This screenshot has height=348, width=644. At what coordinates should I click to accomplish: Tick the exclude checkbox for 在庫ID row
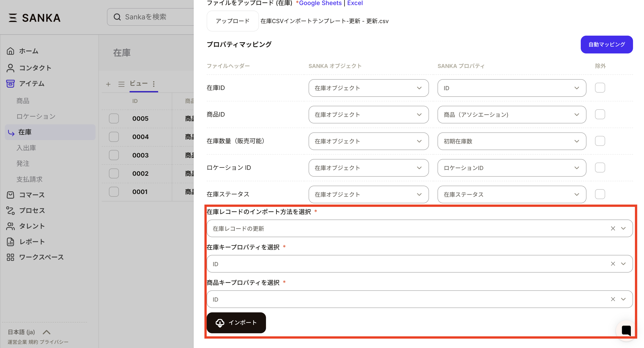click(600, 88)
